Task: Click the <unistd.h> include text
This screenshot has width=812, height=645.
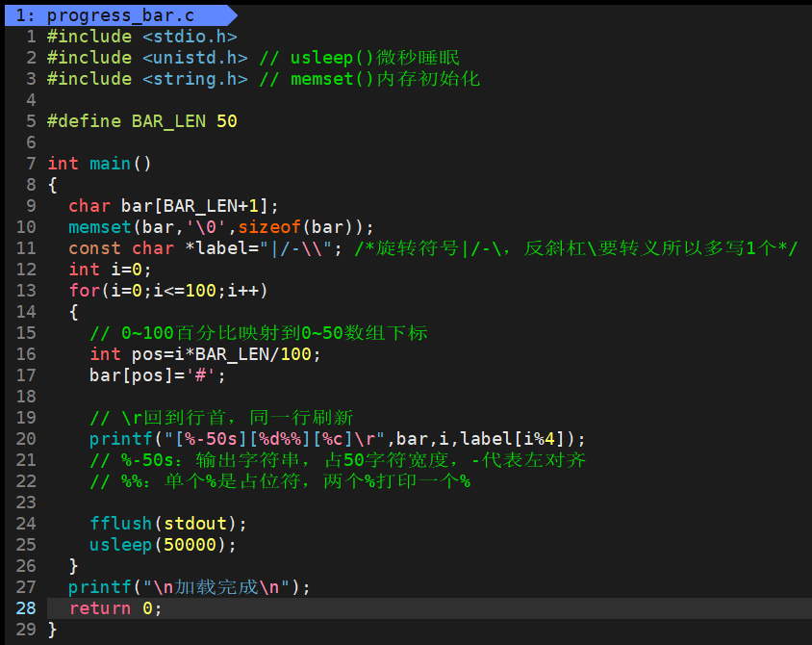Action: (x=195, y=58)
